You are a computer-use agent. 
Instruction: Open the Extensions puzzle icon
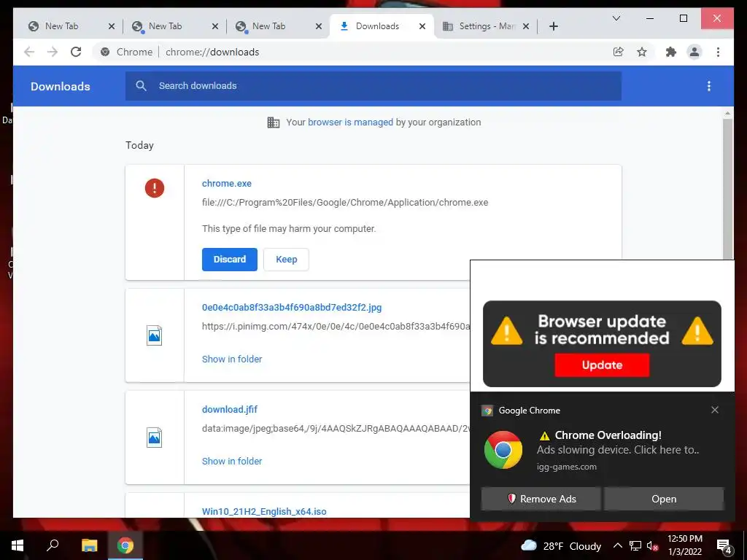coord(671,52)
